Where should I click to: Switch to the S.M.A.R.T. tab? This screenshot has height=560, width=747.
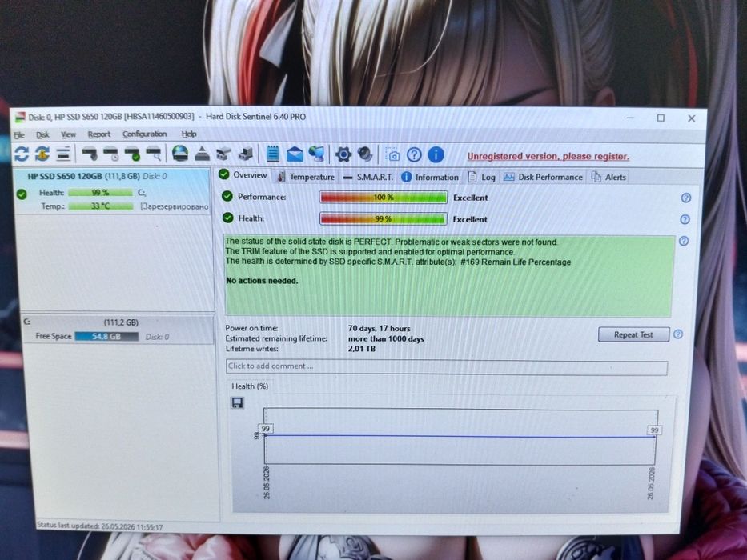368,177
